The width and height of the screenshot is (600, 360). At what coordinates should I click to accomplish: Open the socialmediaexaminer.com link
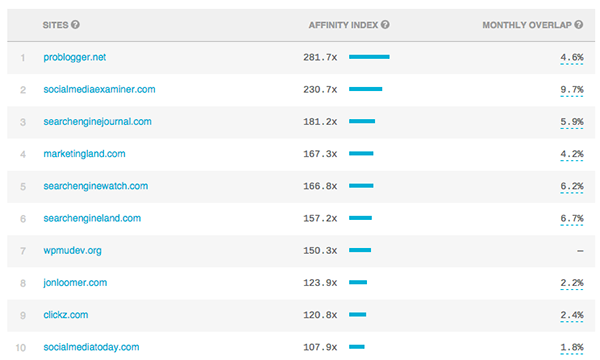tap(99, 90)
